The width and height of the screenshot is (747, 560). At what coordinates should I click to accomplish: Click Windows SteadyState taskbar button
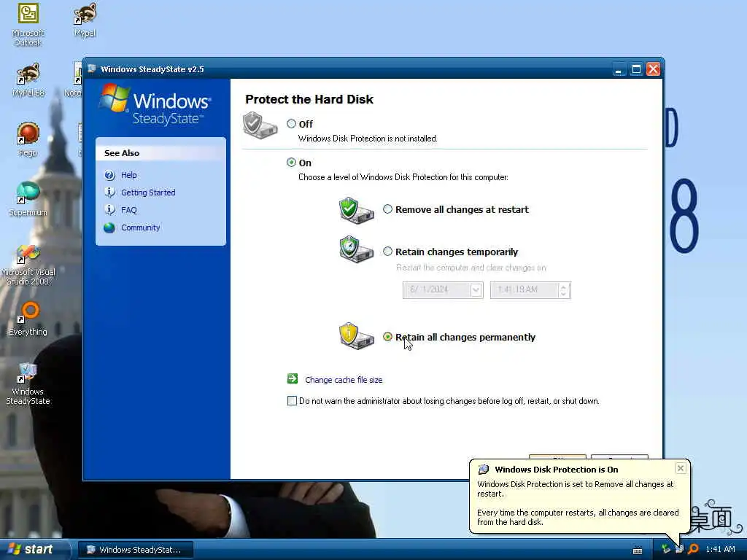pos(136,550)
